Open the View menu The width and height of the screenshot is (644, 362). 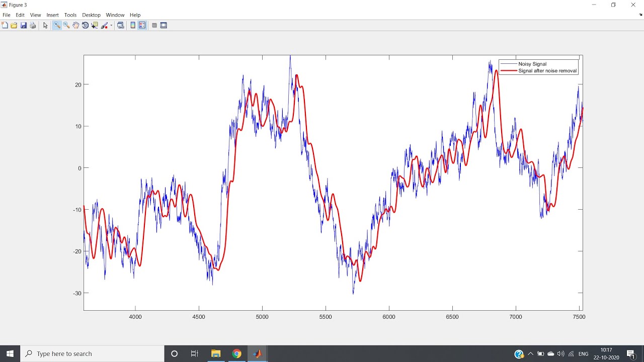(x=35, y=15)
